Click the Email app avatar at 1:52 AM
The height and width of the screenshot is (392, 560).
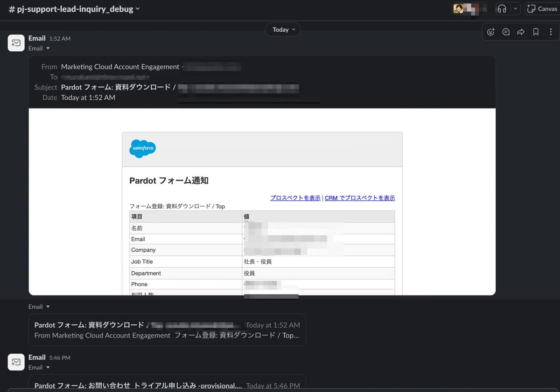(16, 43)
